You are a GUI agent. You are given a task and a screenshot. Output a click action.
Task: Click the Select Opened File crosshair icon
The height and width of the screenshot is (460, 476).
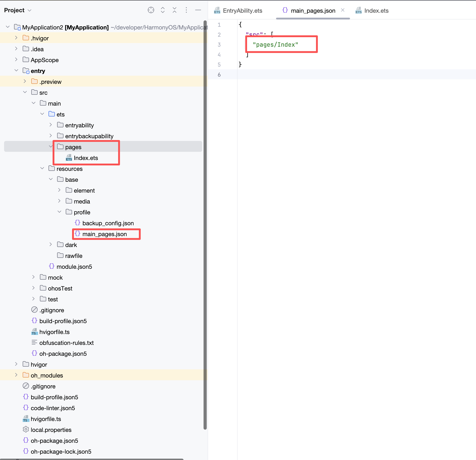click(x=151, y=10)
